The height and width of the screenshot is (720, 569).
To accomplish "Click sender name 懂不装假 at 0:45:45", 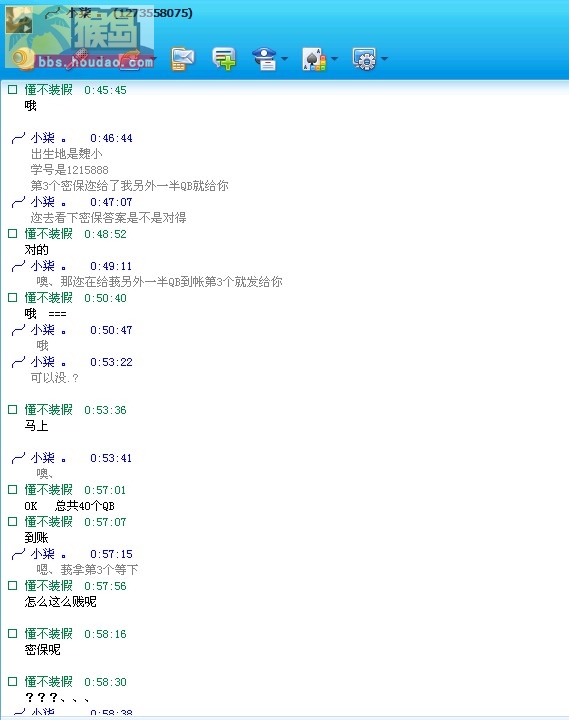I will click(x=49, y=90).
